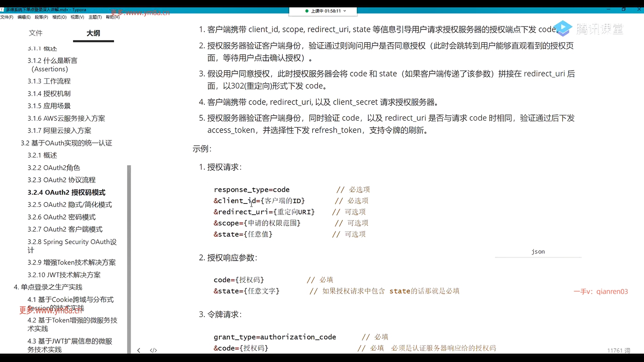Screen dimensions: 644x362
Task: Go to 3.2.10 JWT技术解决方案 outline entry
Action: [64, 275]
